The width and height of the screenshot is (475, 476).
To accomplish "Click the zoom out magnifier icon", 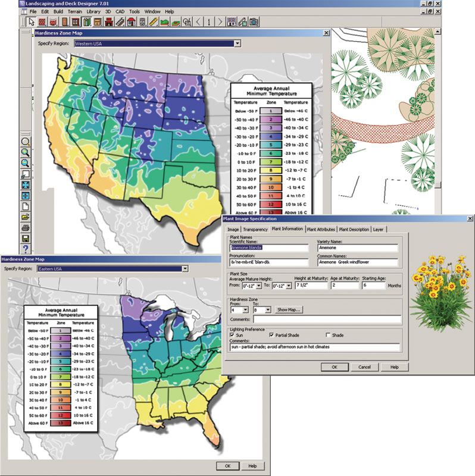I will pos(26,163).
